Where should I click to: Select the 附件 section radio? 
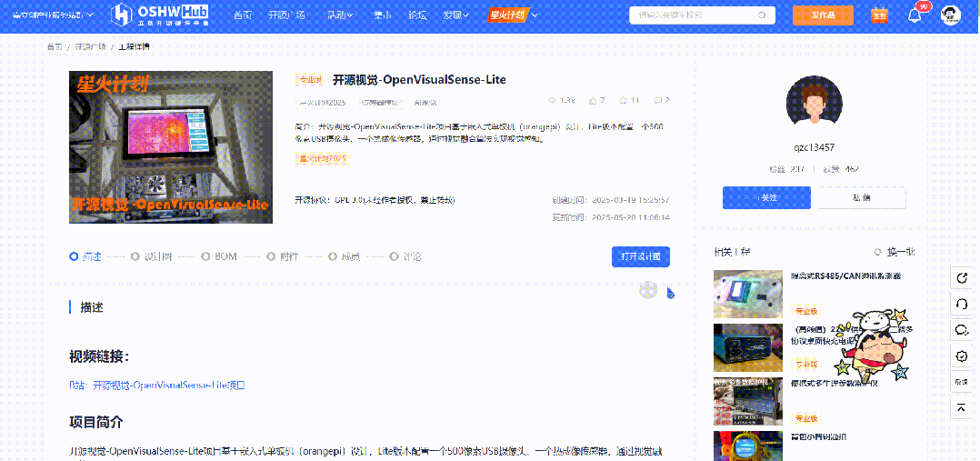pyautogui.click(x=272, y=256)
